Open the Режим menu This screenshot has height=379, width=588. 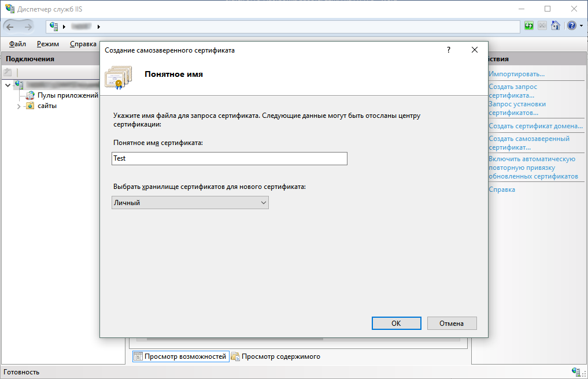point(47,44)
